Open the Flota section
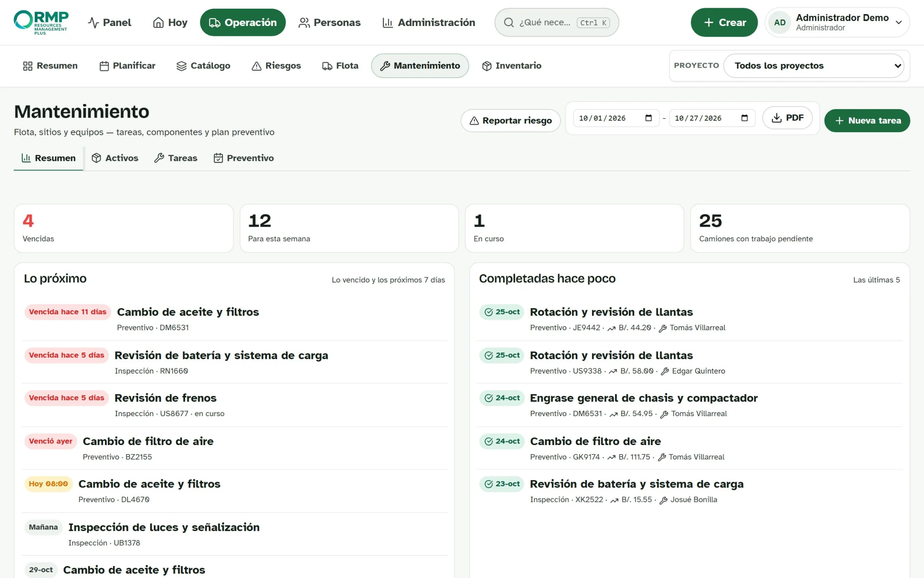 [x=340, y=66]
